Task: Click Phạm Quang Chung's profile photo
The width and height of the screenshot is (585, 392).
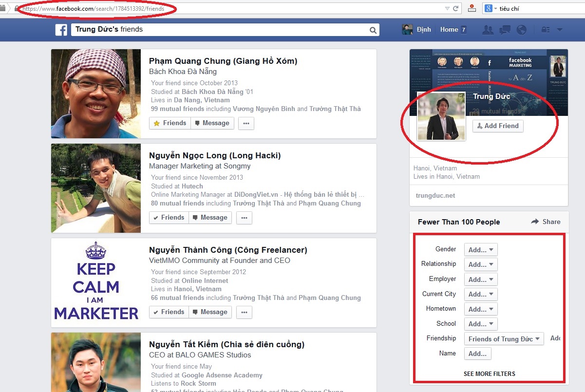Action: coord(96,93)
